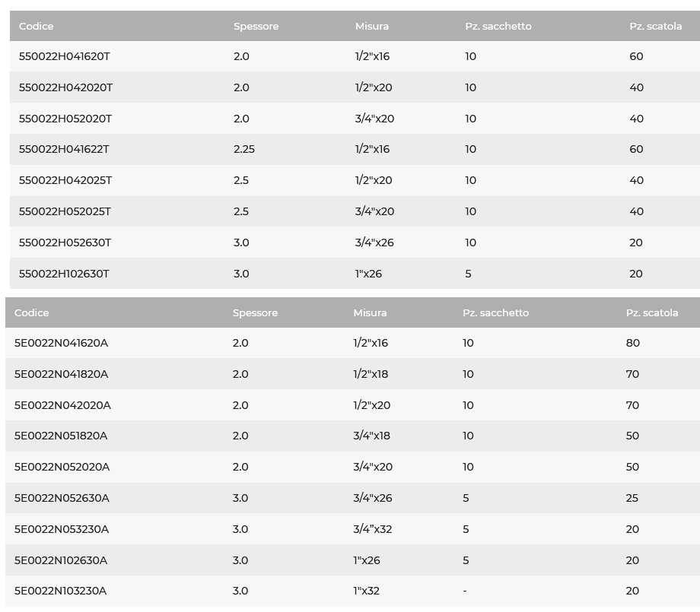Select code 5E0022N042020A in second table

tap(62, 405)
